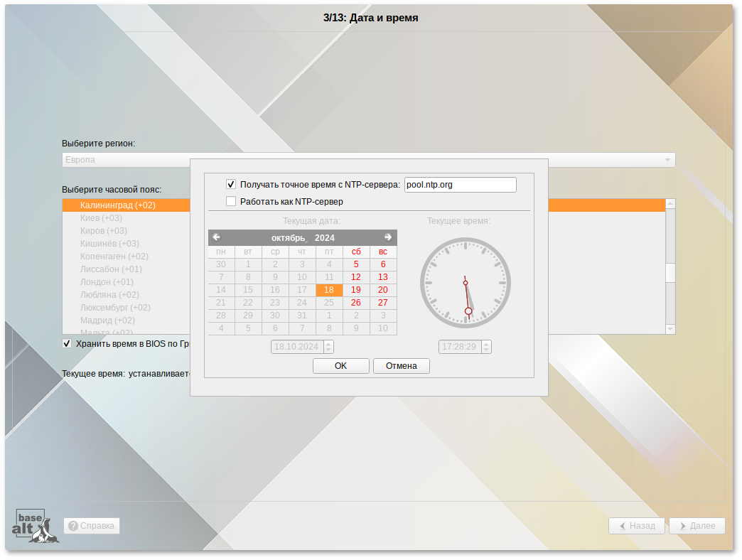Select Калининград (+02) timezone
The image size is (742, 560).
tap(118, 205)
